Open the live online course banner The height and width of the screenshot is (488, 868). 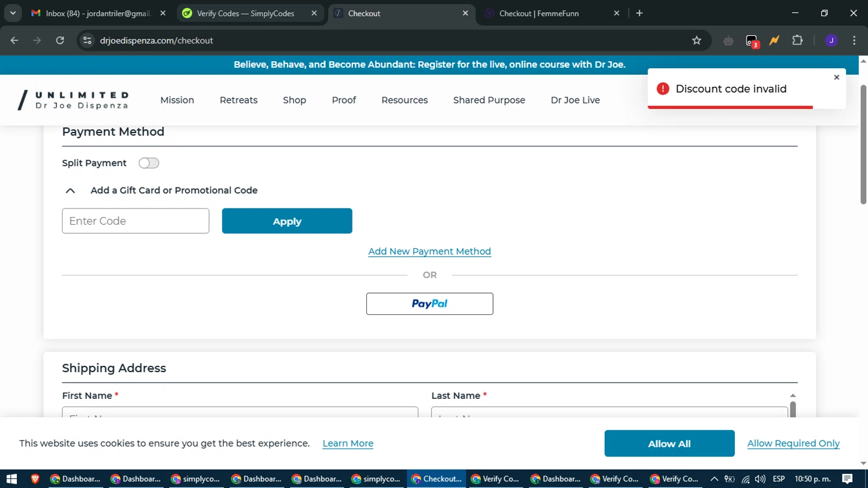tap(429, 65)
